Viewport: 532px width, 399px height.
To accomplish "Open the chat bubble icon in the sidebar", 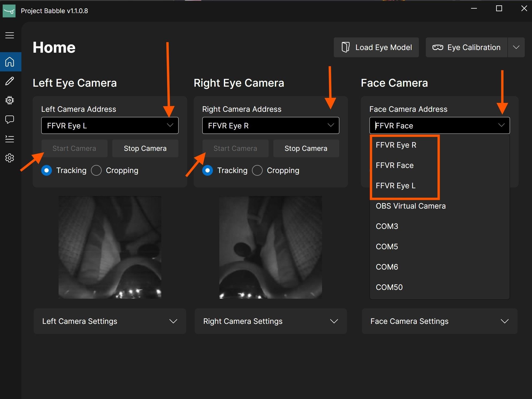I will (x=10, y=119).
